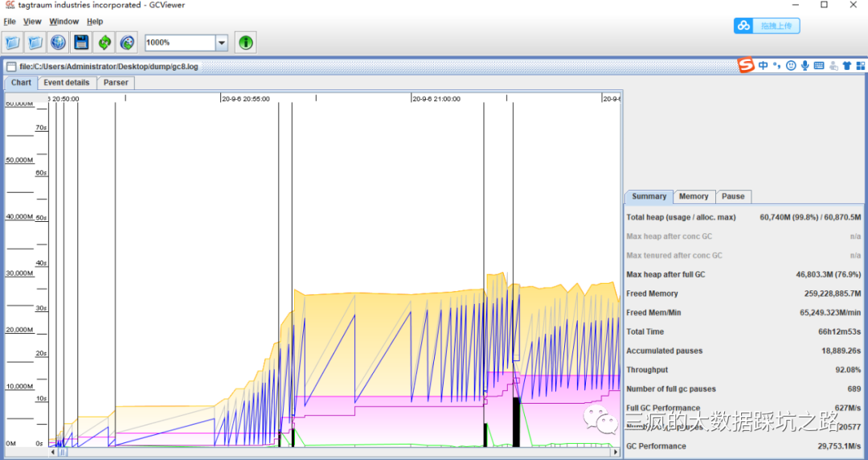Click the chart scrollbar right arrow

tap(616, 452)
